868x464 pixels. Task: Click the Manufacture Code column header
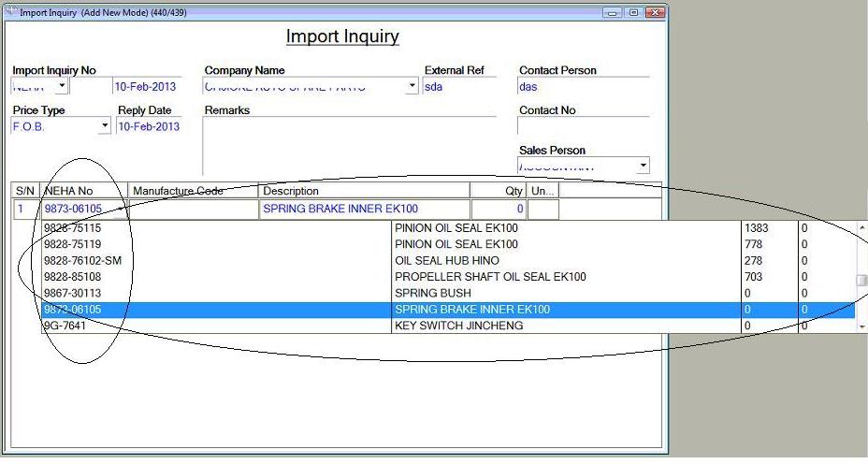194,191
